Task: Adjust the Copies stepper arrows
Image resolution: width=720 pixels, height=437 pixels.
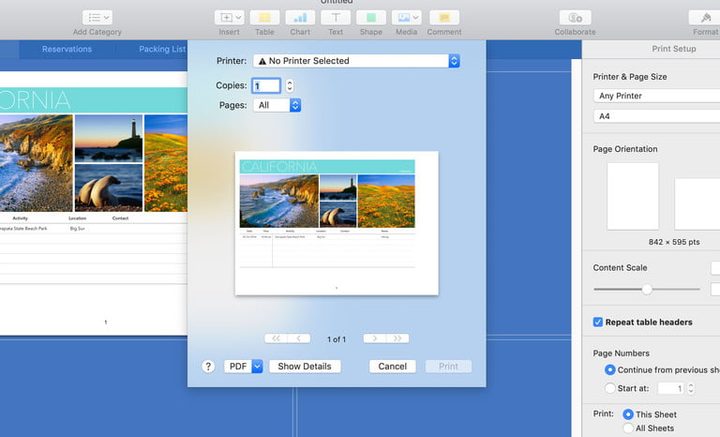Action: pos(289,85)
